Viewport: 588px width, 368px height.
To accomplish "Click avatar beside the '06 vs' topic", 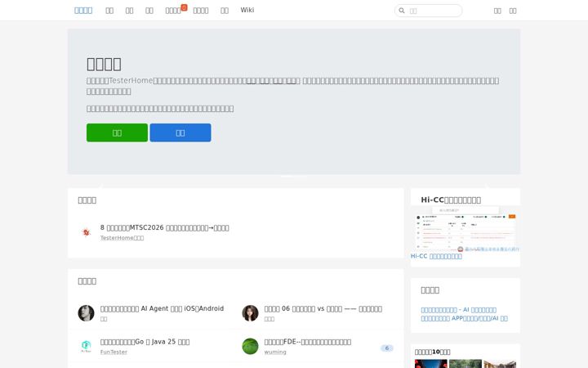I will pyautogui.click(x=250, y=313).
